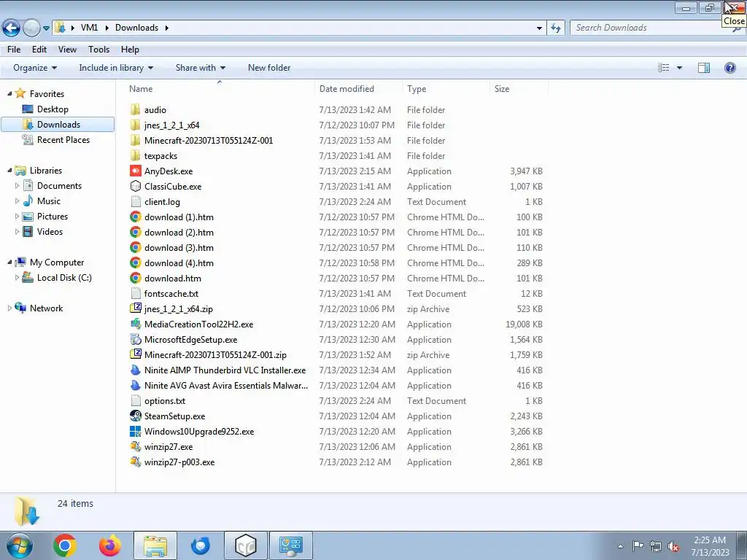The width and height of the screenshot is (747, 560).
Task: Open the View menu
Action: (x=67, y=50)
